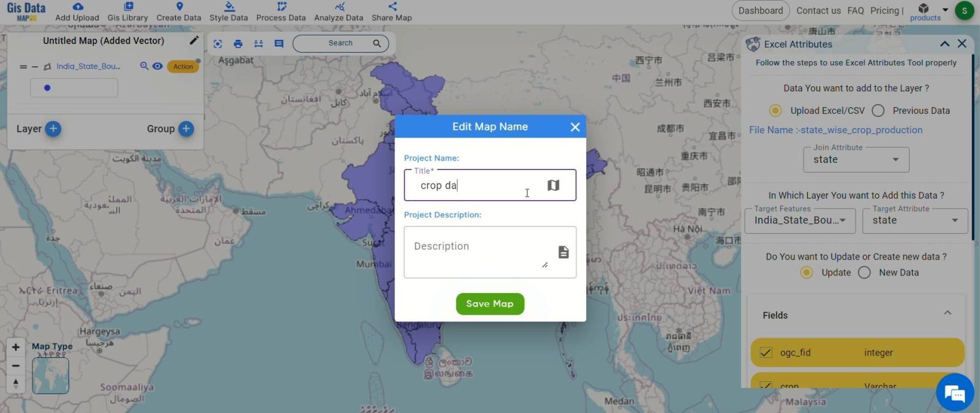The image size is (980, 413).
Task: Click the document icon in Description field
Action: pos(563,252)
